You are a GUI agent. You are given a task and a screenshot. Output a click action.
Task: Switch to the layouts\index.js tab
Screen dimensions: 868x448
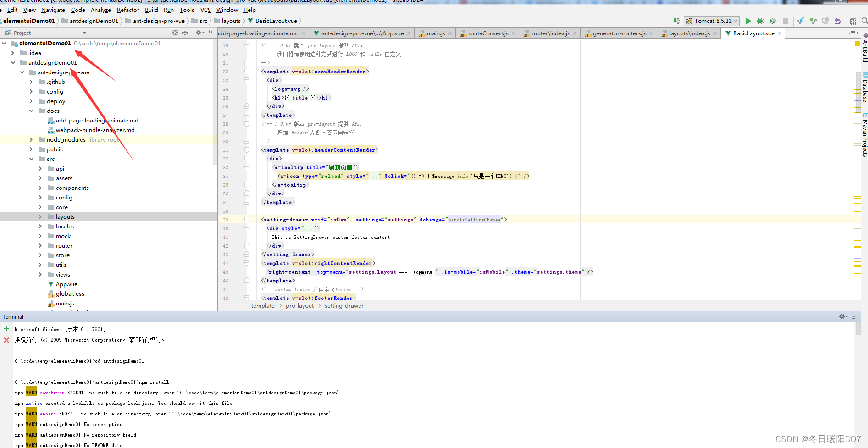(689, 33)
